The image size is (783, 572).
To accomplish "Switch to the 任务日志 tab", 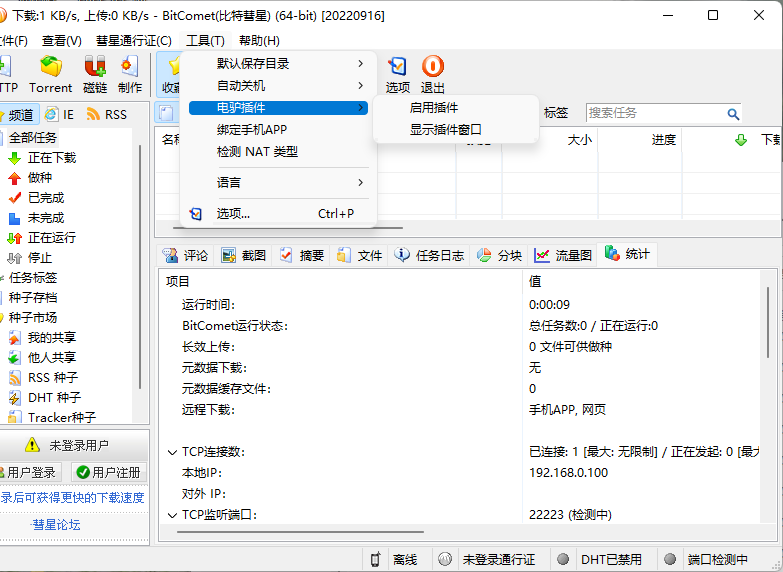I will click(429, 255).
